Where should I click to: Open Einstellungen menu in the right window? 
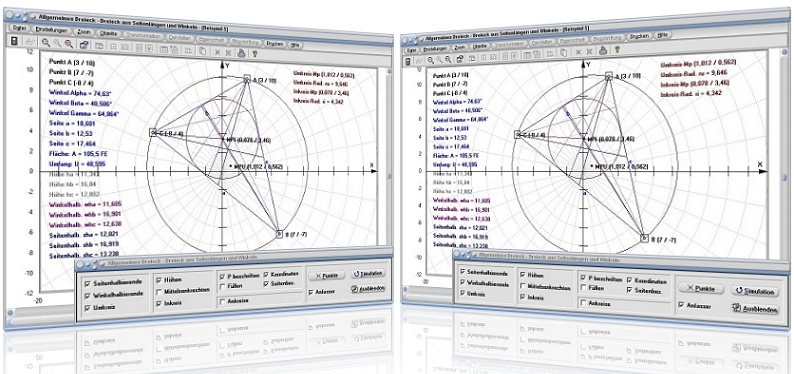434,49
